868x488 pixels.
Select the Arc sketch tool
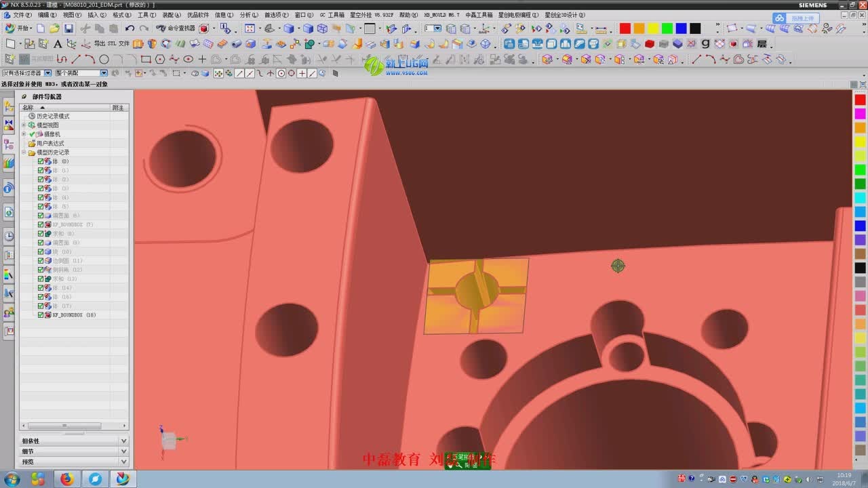90,60
